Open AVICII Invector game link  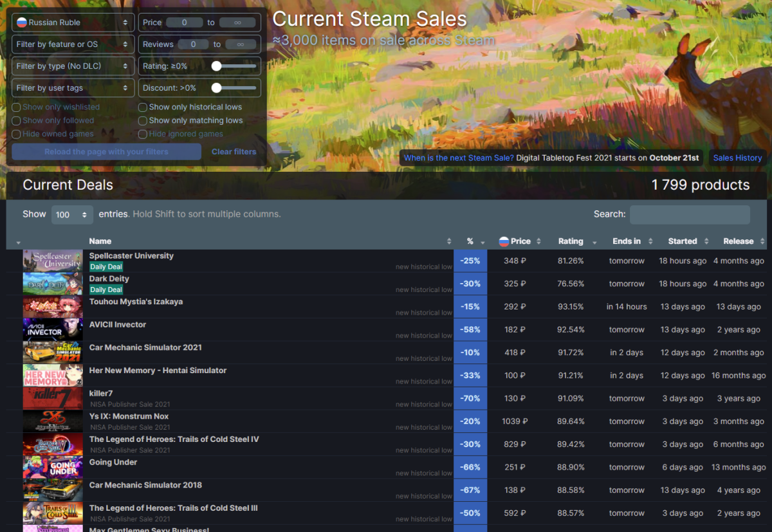click(118, 325)
